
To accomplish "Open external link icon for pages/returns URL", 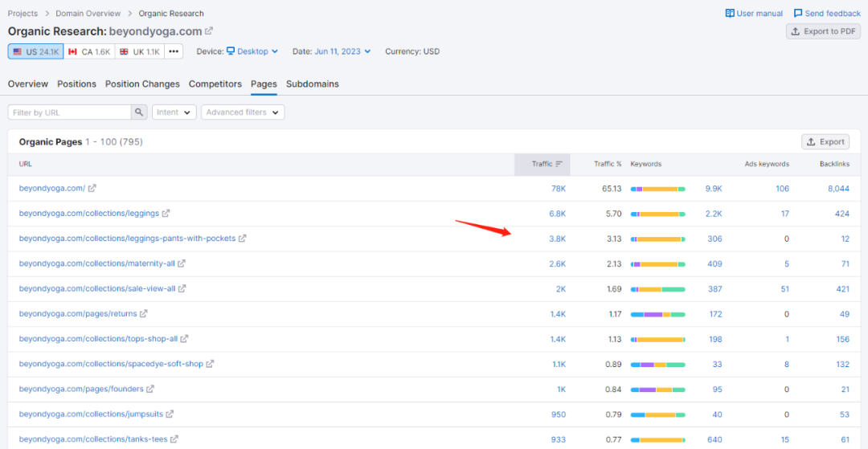I will coord(143,314).
